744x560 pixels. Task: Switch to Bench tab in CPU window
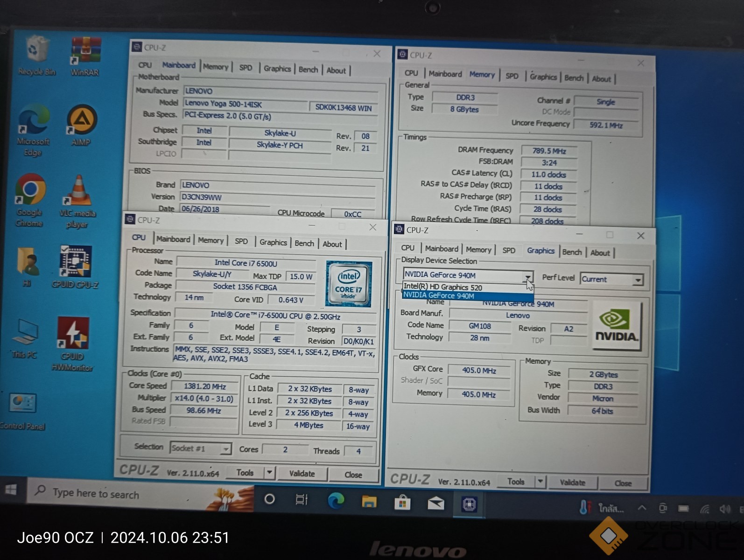304,243
